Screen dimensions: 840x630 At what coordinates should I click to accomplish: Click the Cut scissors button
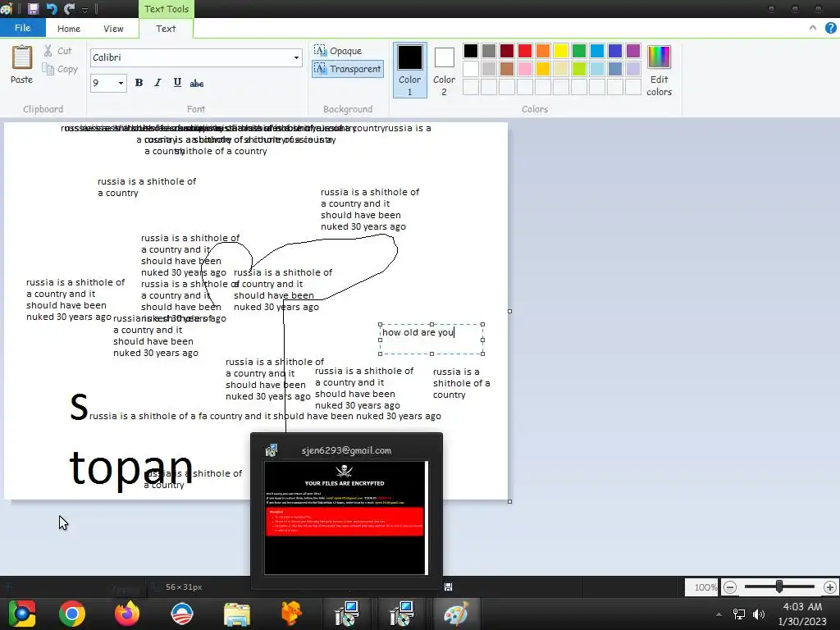click(x=58, y=51)
